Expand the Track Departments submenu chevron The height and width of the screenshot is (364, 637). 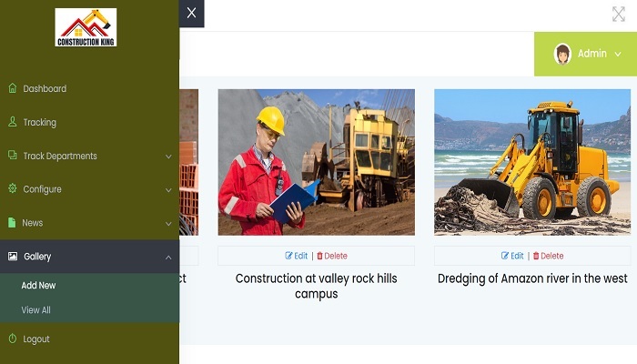point(168,157)
